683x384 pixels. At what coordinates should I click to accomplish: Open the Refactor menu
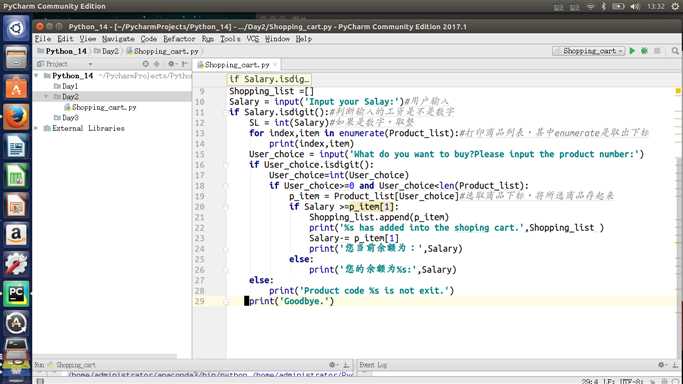click(179, 39)
